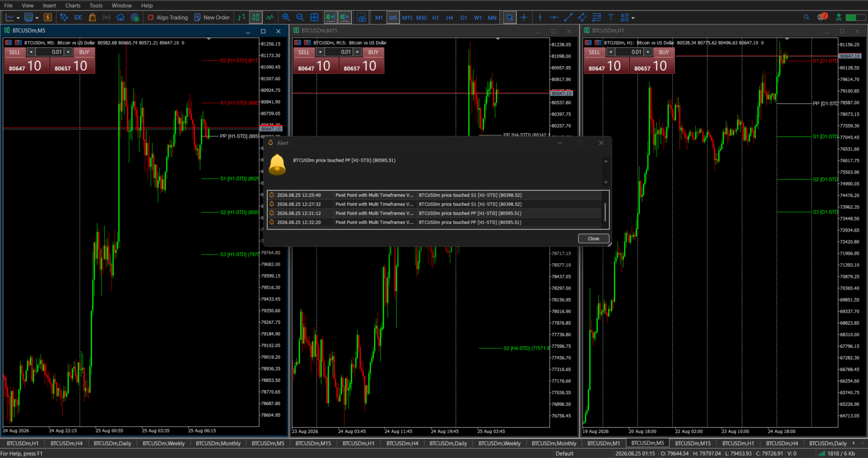The width and height of the screenshot is (868, 458).
Task: Expand the shapes objects dropdown arrow
Action: [633, 18]
